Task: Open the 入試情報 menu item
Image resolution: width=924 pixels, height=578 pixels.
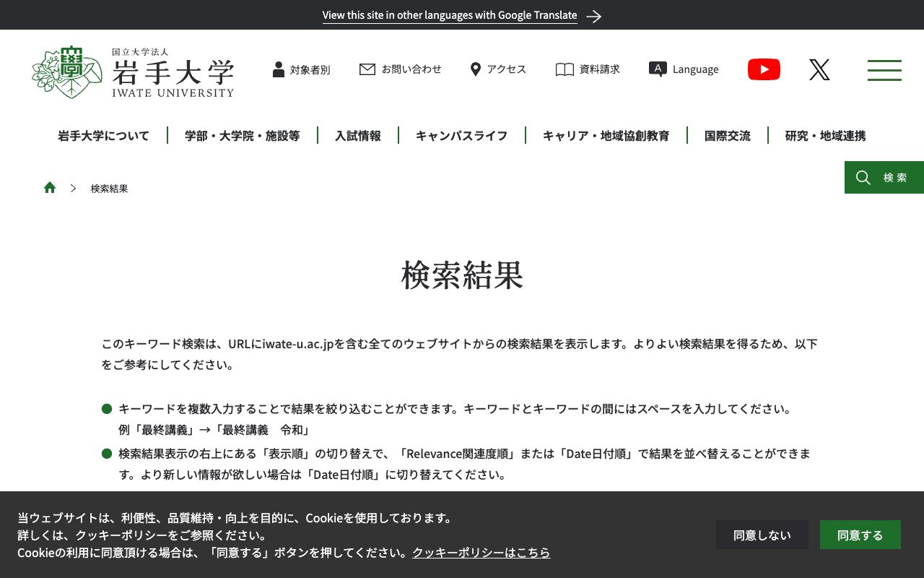Action: tap(357, 135)
